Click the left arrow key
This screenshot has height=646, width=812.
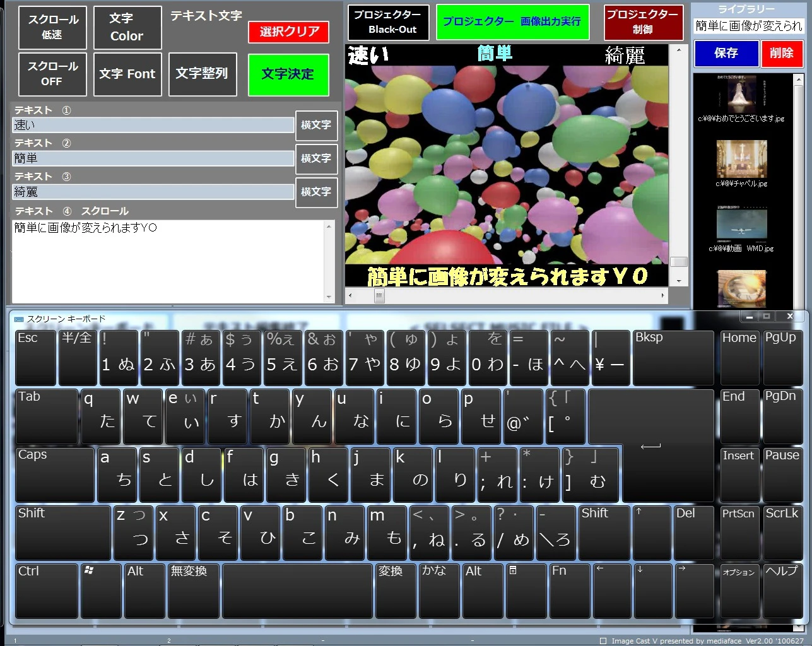click(612, 590)
